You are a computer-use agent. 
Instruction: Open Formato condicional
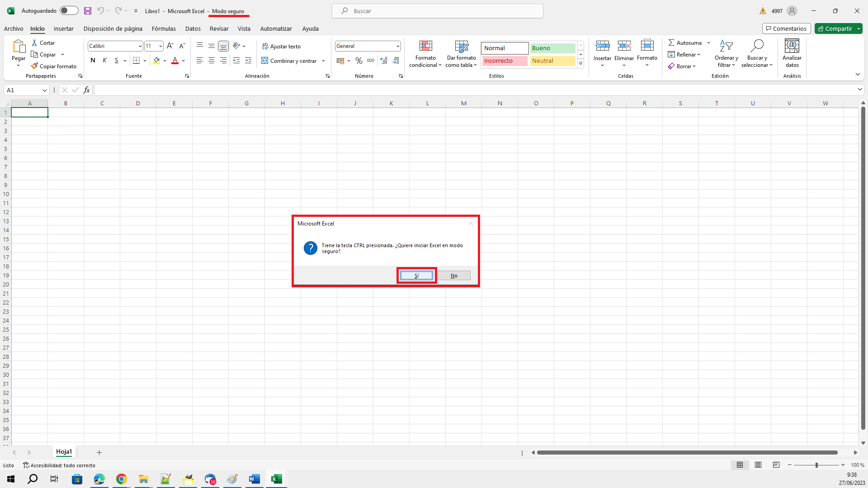coord(425,54)
